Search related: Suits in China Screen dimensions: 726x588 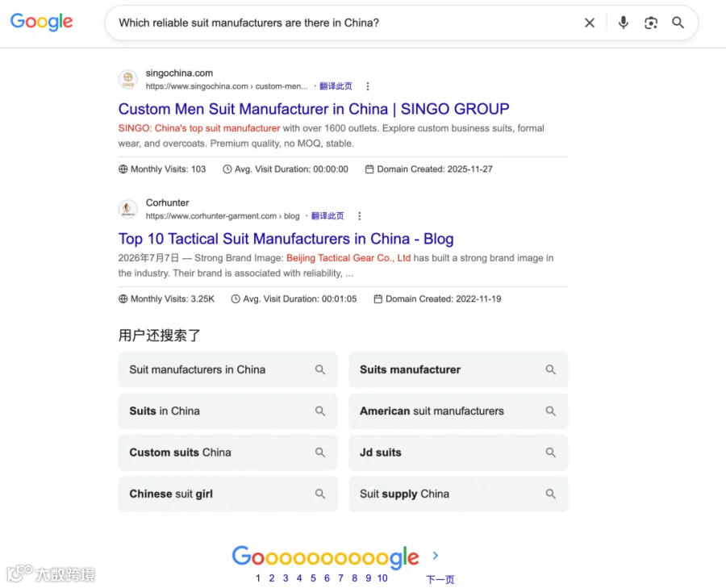pos(227,411)
